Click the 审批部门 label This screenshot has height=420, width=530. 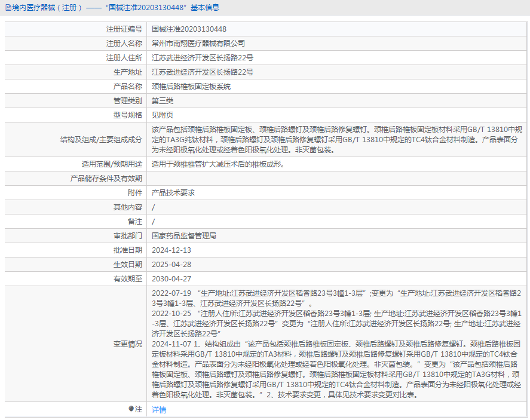pos(128,236)
